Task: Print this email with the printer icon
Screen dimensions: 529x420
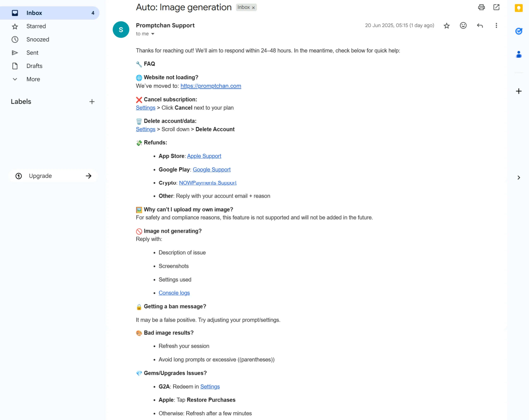Action: click(x=481, y=7)
